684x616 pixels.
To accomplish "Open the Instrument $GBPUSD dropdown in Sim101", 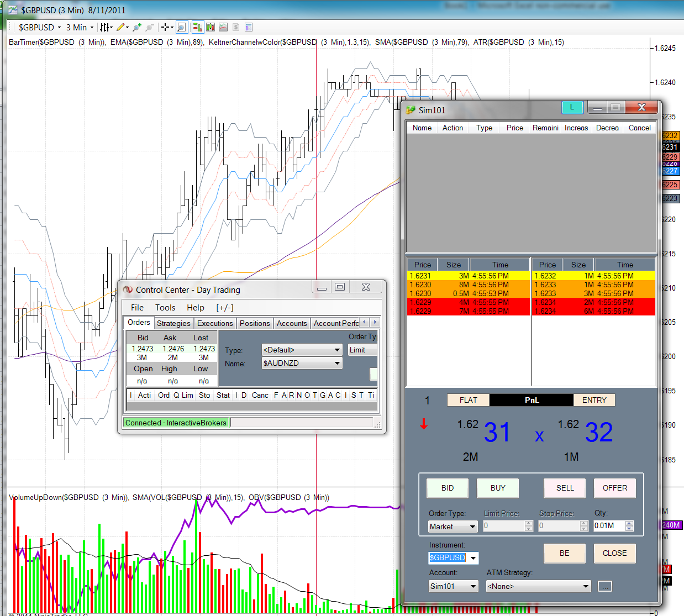I will [454, 557].
